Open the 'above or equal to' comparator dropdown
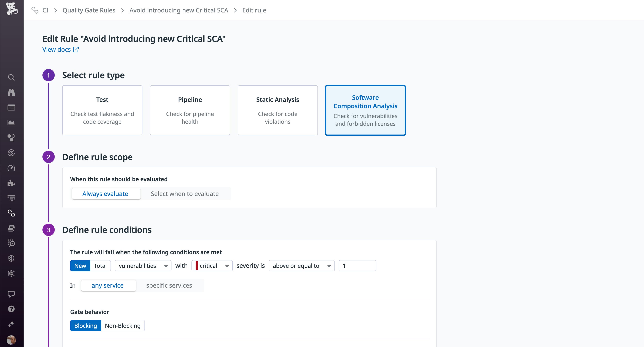The image size is (644, 347). pos(301,266)
